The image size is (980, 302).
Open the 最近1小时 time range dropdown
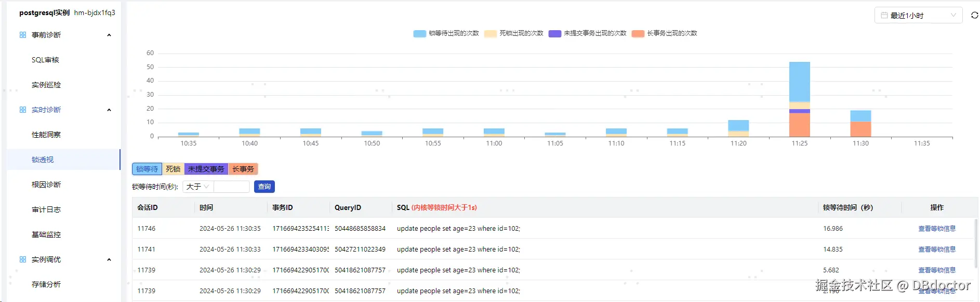tap(918, 15)
